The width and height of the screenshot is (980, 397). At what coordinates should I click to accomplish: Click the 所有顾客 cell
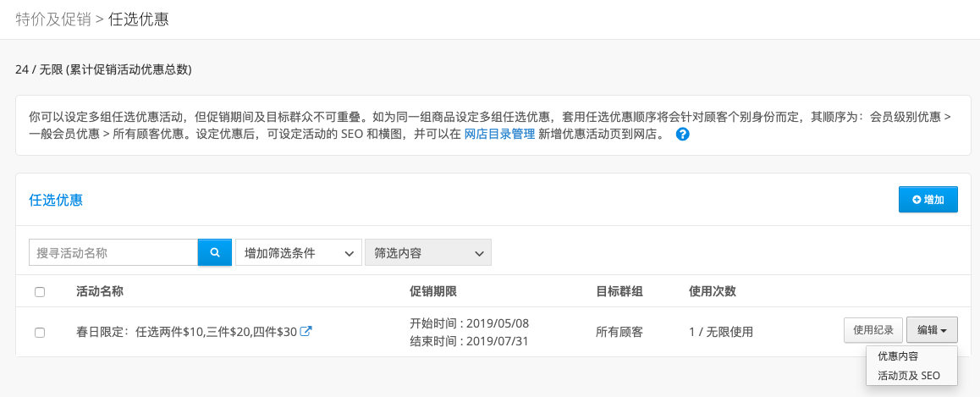point(619,332)
